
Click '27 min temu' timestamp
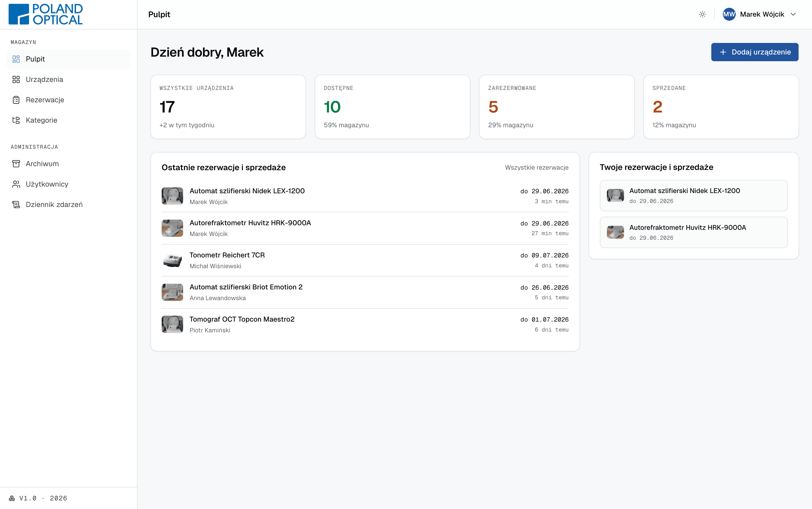click(550, 233)
